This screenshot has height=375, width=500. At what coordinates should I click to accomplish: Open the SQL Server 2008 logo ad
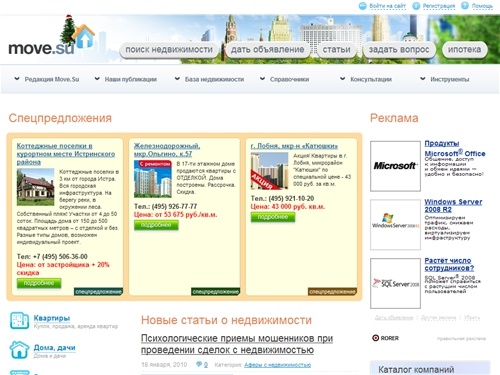[x=395, y=283]
